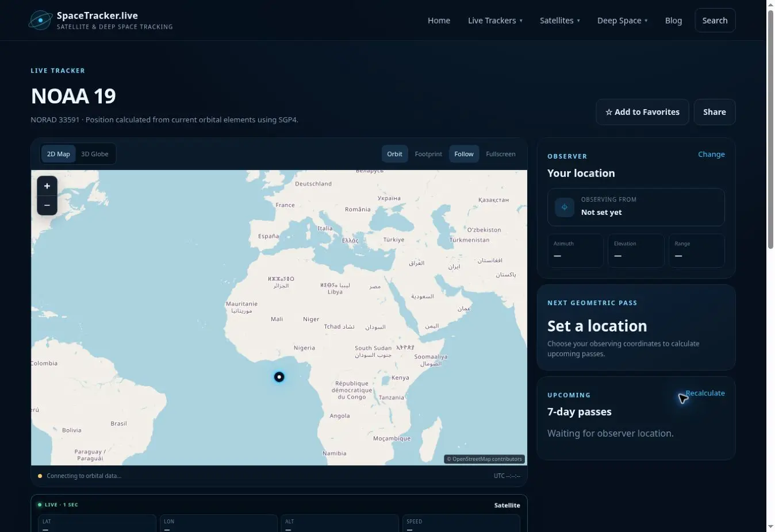Click the Elevation readout box
The width and height of the screenshot is (775, 532).
(x=636, y=250)
